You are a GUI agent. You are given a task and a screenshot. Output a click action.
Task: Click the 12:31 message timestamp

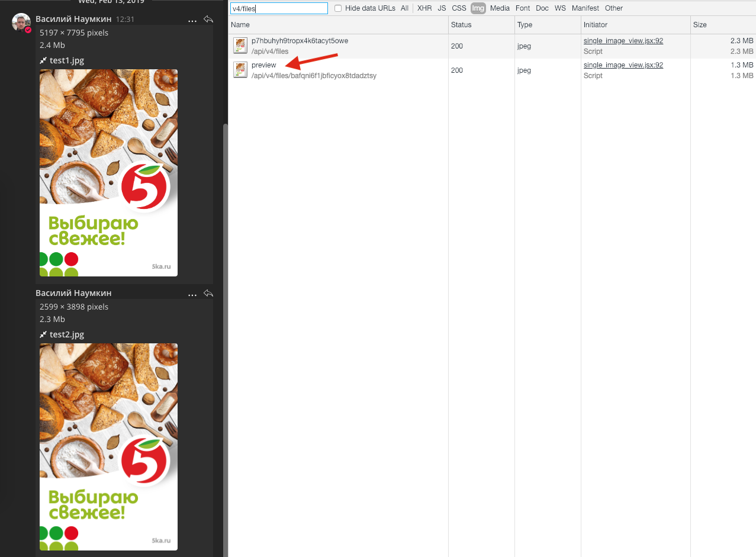125,20
